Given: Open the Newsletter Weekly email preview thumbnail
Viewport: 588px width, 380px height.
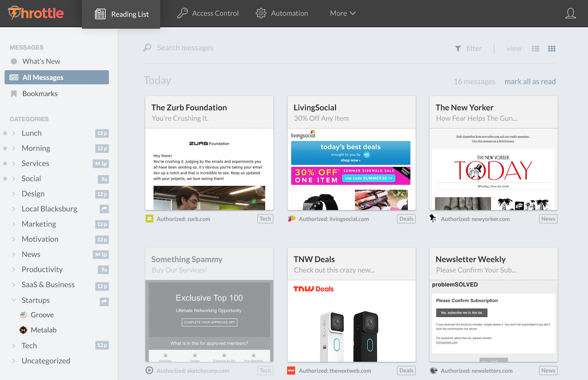Looking at the screenshot, I should coord(493,321).
